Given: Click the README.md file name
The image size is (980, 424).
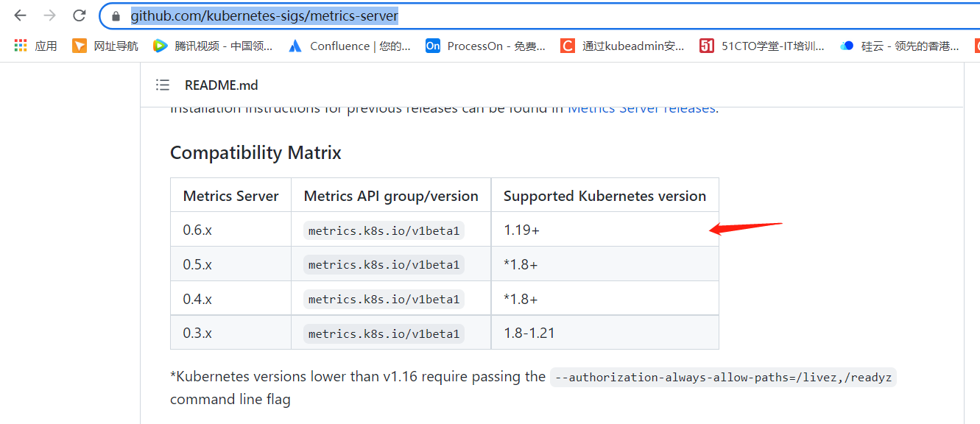Looking at the screenshot, I should coord(222,85).
